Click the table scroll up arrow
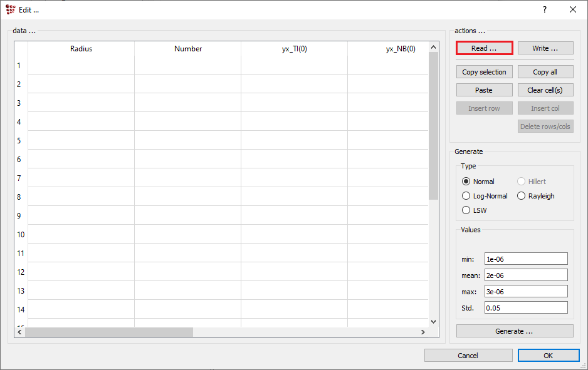The width and height of the screenshot is (588, 370). click(x=434, y=47)
